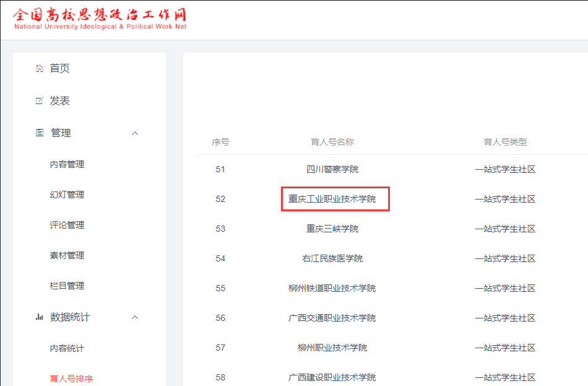Go to 内容管理 submenu

[x=67, y=164]
